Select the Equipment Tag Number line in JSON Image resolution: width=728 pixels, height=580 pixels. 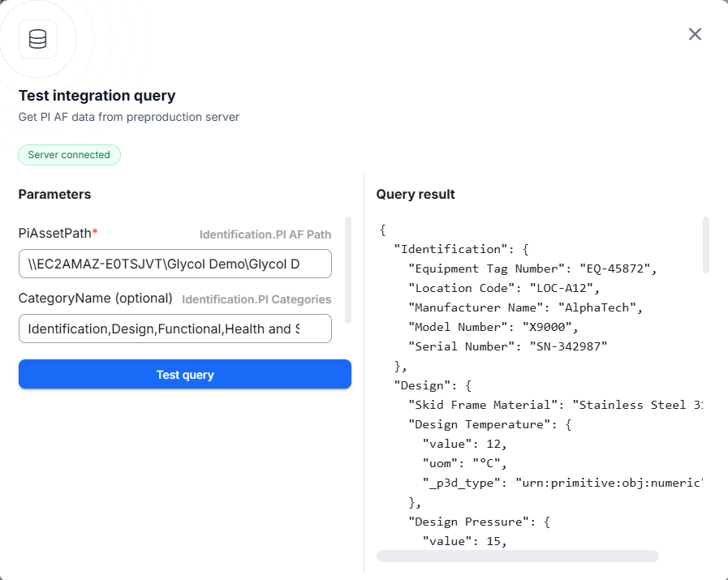coord(532,269)
